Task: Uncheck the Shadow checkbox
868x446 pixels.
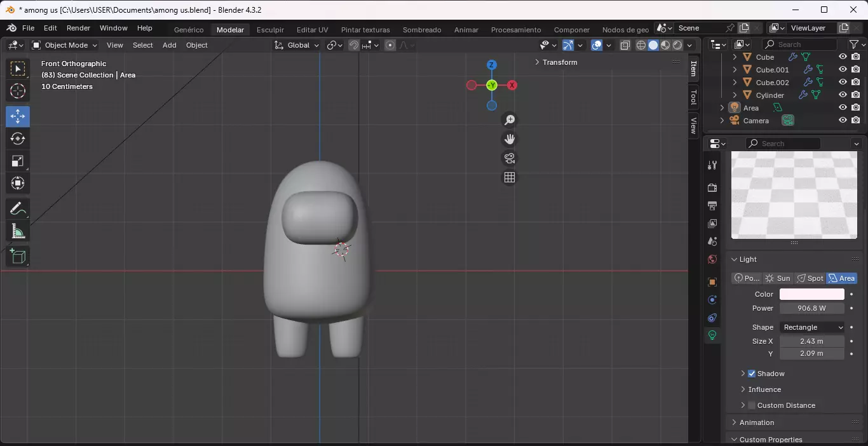Action: [752, 374]
